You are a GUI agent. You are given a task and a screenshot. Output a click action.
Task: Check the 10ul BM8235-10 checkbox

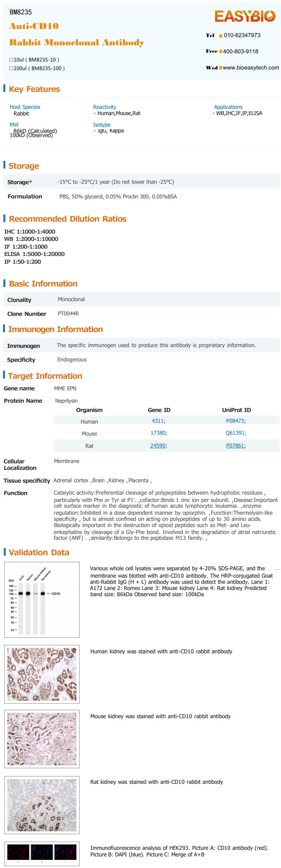pos(11,60)
